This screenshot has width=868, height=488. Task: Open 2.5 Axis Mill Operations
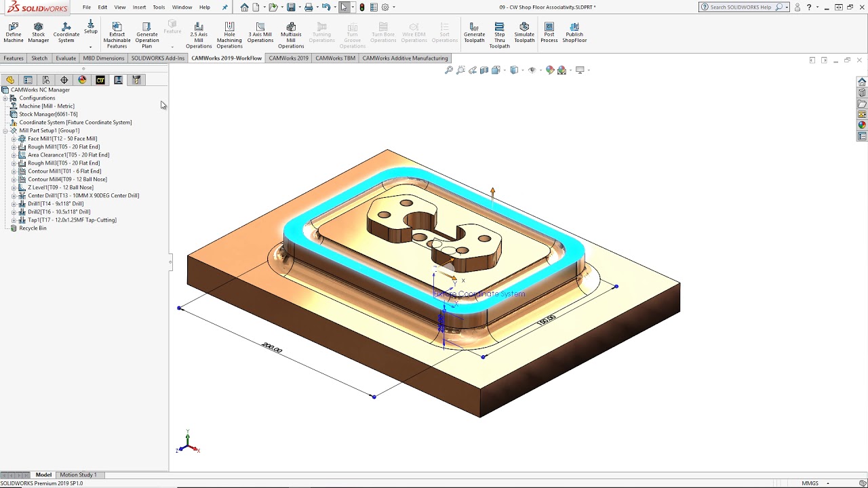199,35
